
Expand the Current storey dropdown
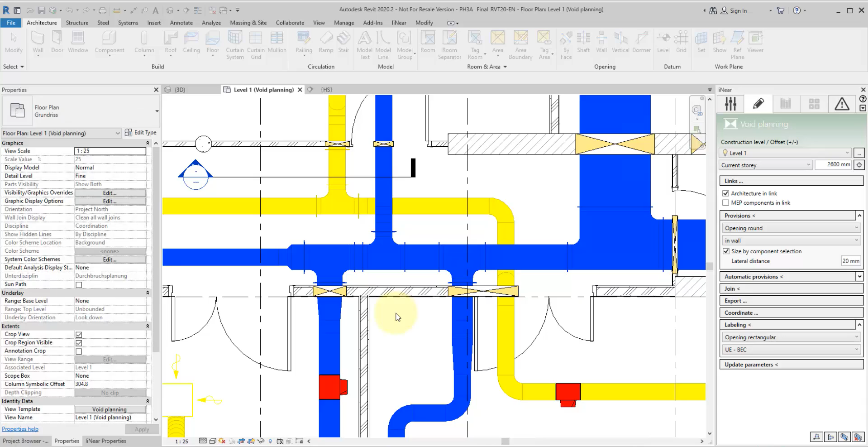[766, 165]
